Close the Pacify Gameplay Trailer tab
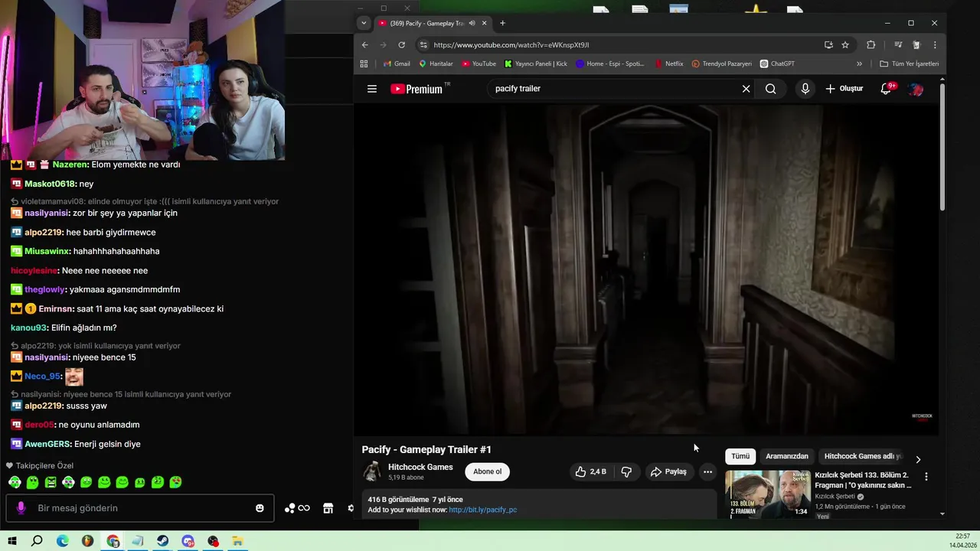The height and width of the screenshot is (551, 980). click(484, 23)
